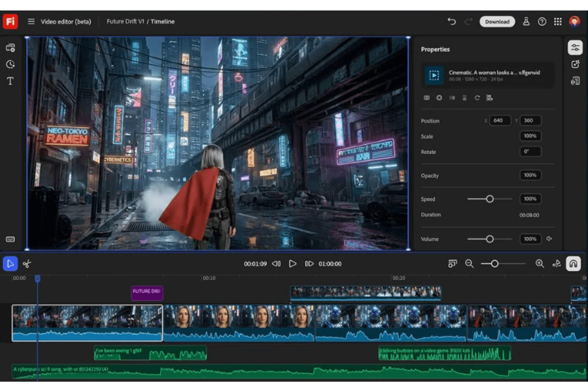Undo the last edit
This screenshot has height=392, width=588.
(452, 21)
